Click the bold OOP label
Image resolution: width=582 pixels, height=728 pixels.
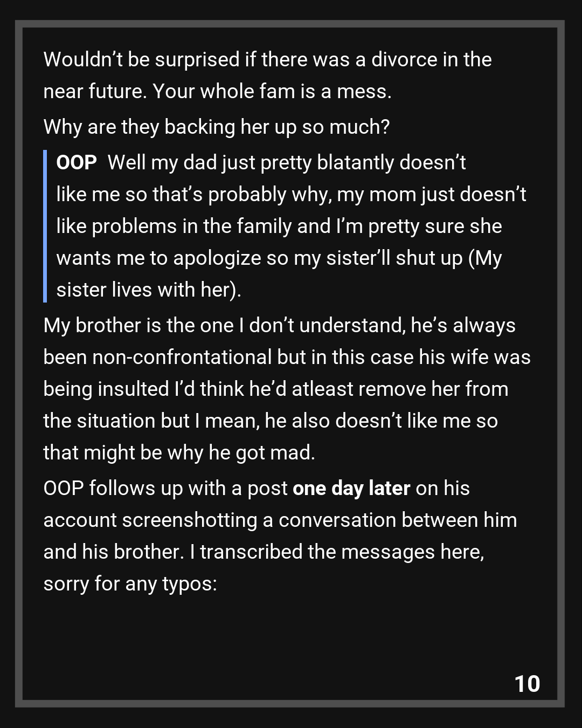pyautogui.click(x=77, y=162)
